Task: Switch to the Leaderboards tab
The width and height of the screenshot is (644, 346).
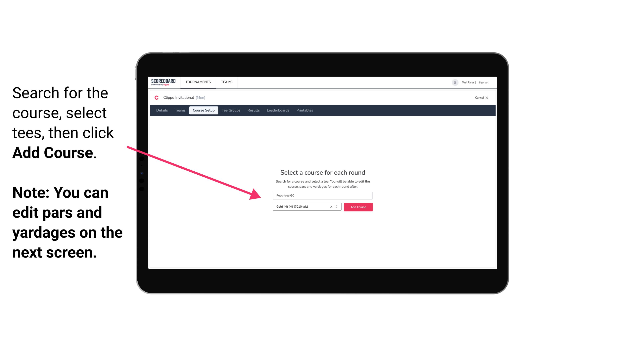Action: (x=278, y=110)
